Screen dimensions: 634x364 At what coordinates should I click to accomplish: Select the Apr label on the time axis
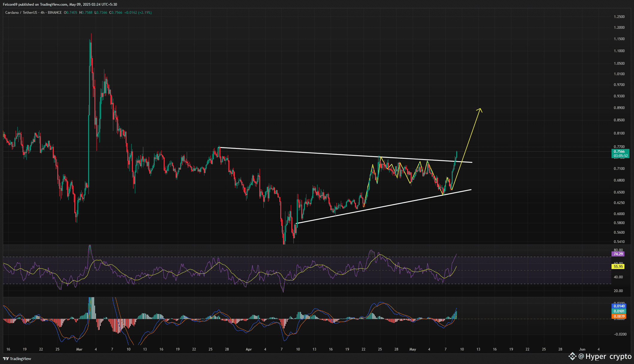coord(248,349)
